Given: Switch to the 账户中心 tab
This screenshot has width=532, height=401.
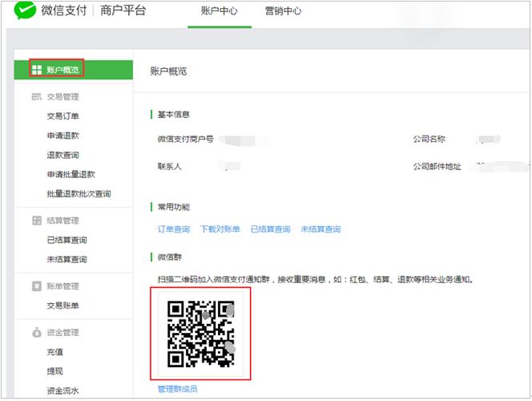Looking at the screenshot, I should (x=220, y=11).
